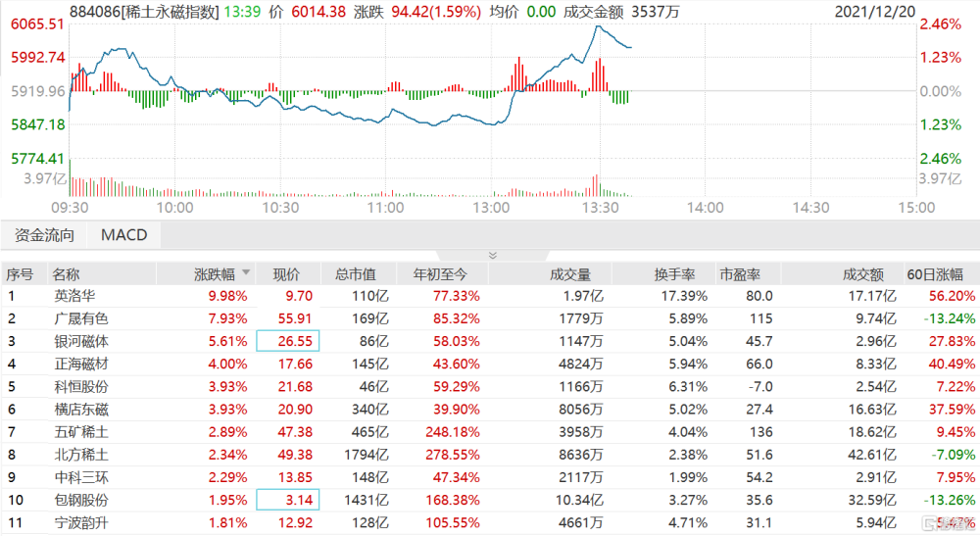Select stock row 中科三环
Viewport: 980px width, 536px height.
click(490, 477)
